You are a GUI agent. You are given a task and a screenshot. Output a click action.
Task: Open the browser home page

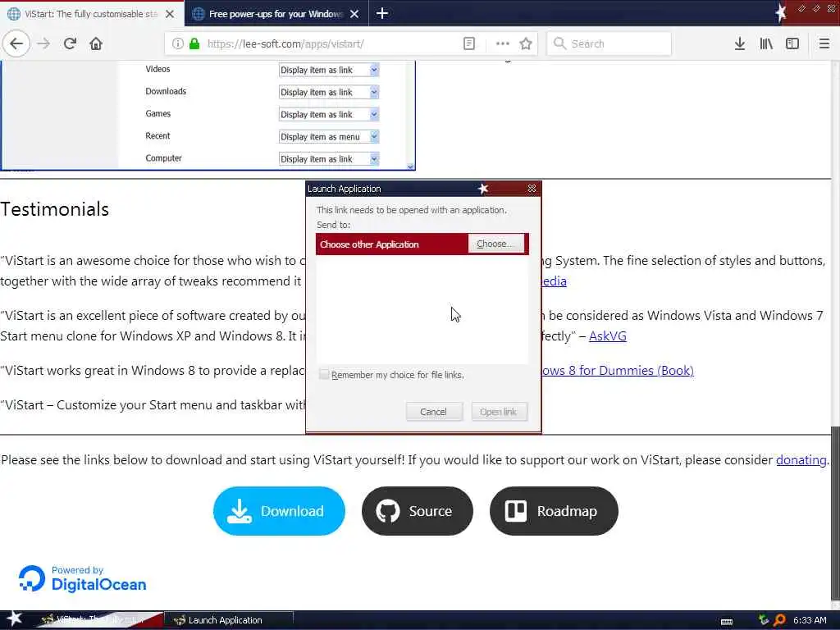pos(96,43)
